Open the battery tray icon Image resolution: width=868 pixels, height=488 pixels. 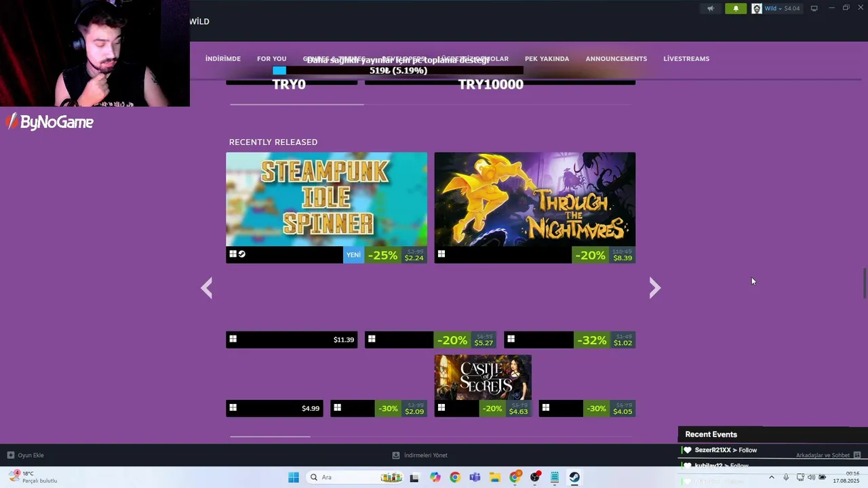822,477
